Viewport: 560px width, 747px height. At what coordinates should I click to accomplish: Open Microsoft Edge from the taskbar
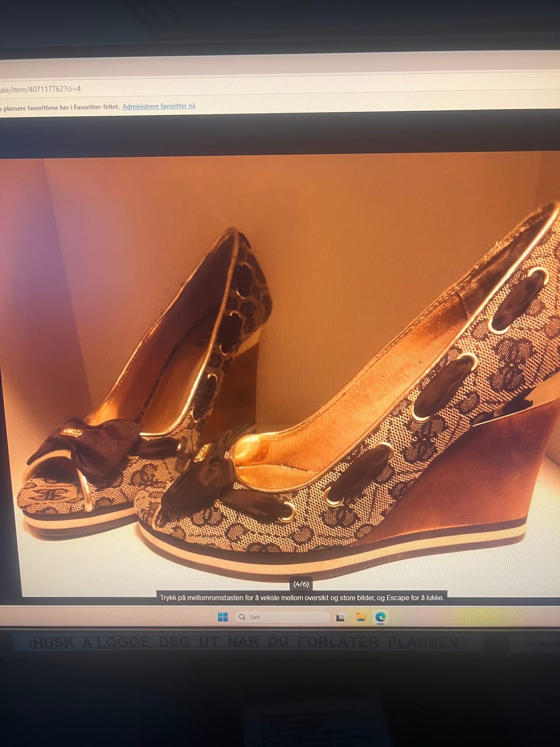[380, 617]
